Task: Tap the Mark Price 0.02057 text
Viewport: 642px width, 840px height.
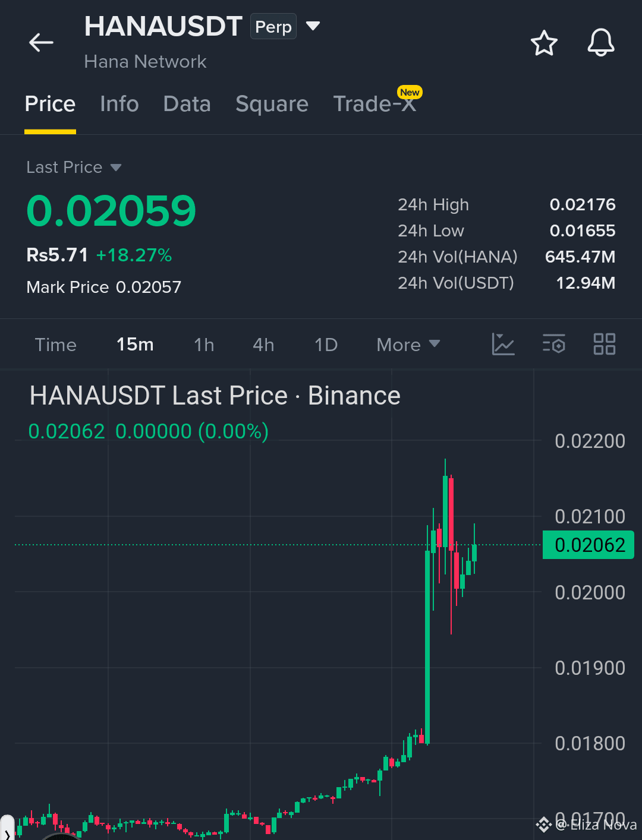Action: click(104, 288)
